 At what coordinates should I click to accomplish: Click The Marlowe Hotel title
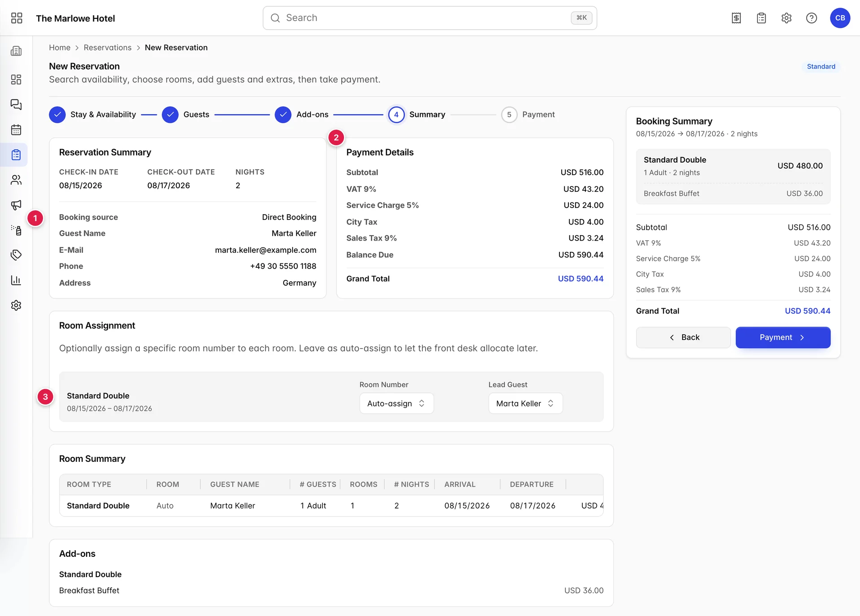tap(75, 18)
